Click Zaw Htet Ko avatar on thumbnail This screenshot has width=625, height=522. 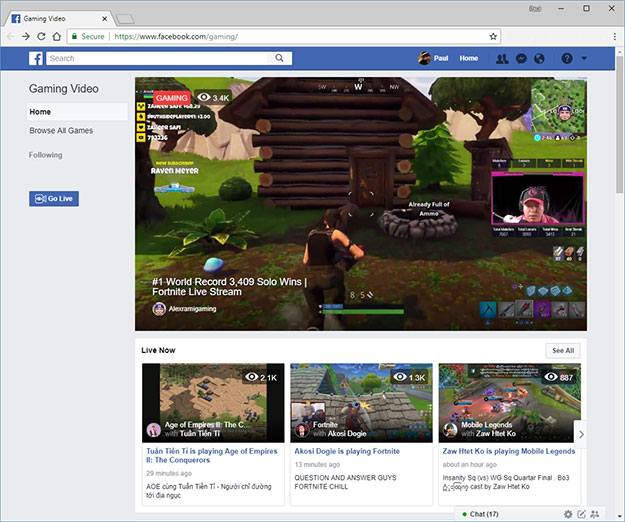click(x=450, y=430)
